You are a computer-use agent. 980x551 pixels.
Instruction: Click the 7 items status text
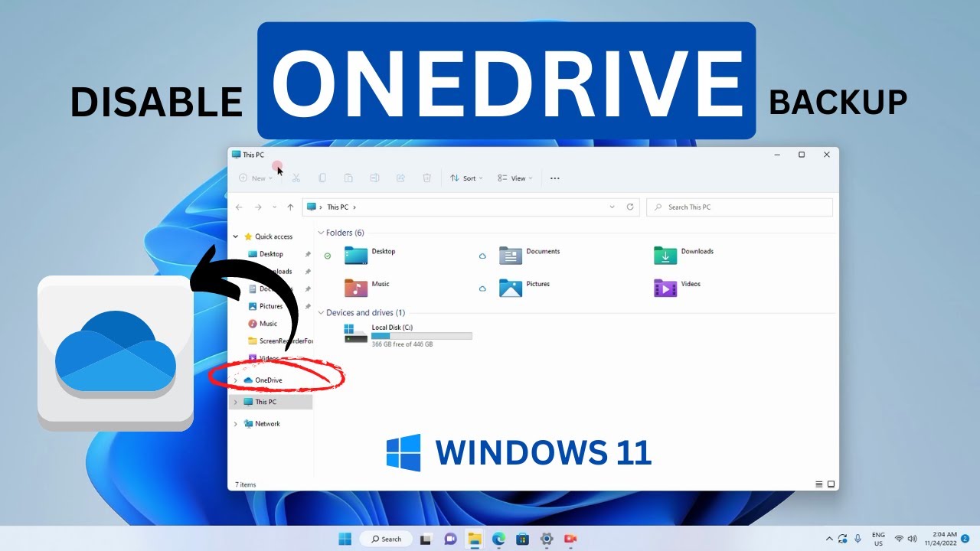coord(246,484)
